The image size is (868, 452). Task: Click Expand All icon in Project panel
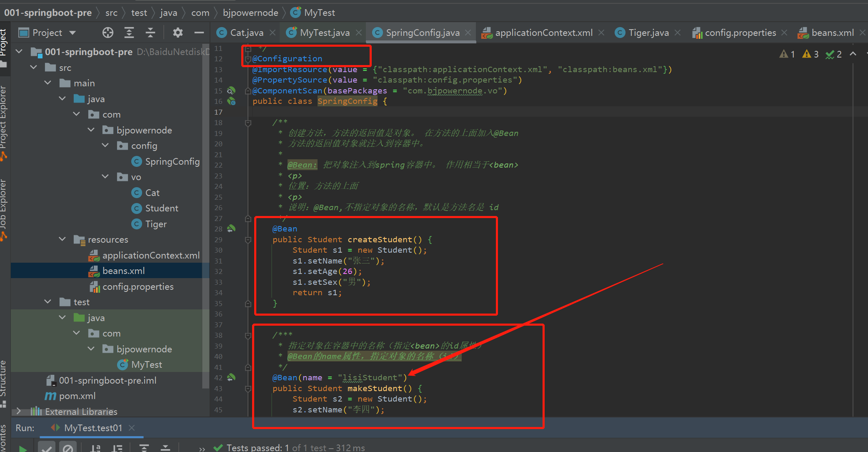(129, 33)
